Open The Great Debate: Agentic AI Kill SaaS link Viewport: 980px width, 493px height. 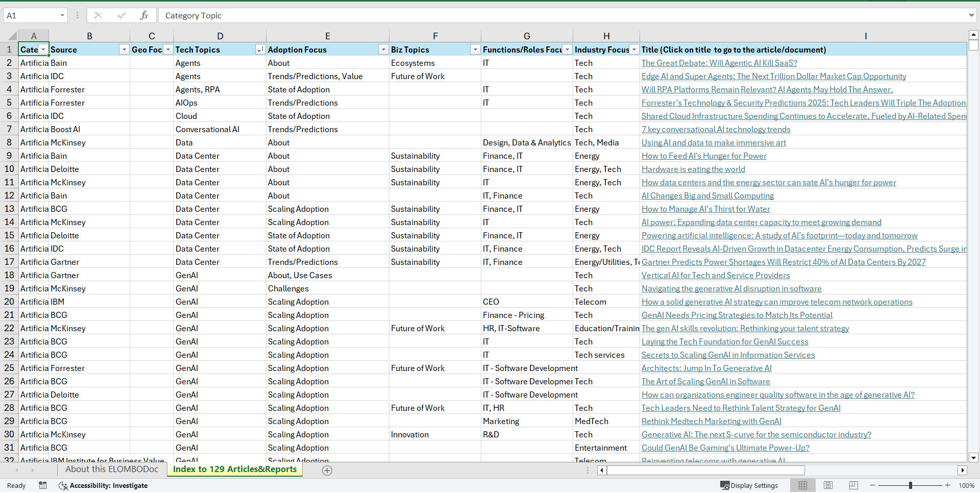pyautogui.click(x=719, y=63)
